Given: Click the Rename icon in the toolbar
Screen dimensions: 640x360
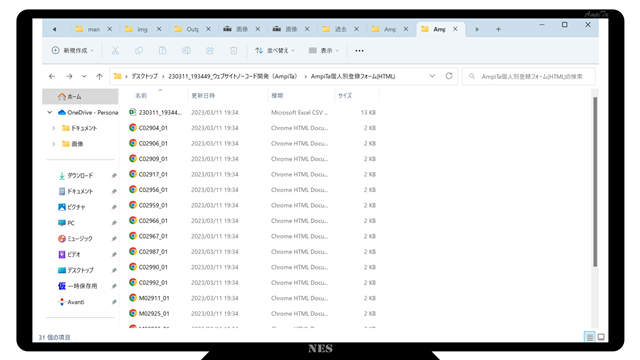Looking at the screenshot, I should click(x=186, y=51).
